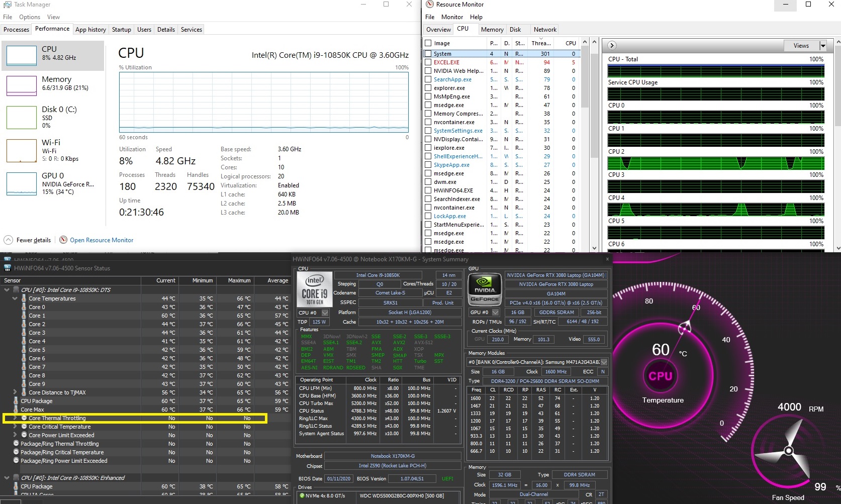Click the Fewer details chevron icon
The image size is (841, 504).
8,240
